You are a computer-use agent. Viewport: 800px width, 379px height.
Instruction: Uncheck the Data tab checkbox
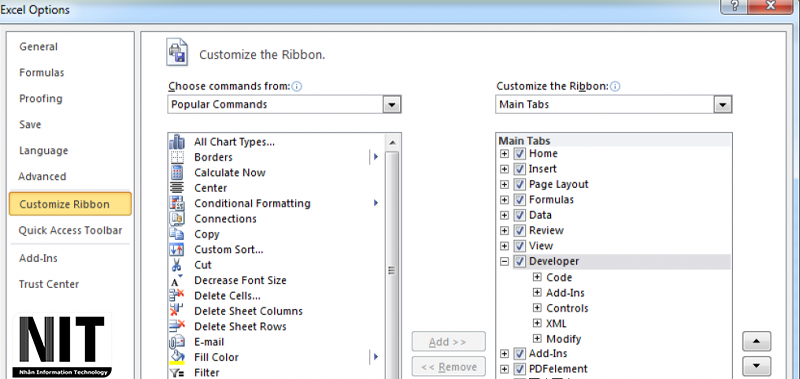519,215
